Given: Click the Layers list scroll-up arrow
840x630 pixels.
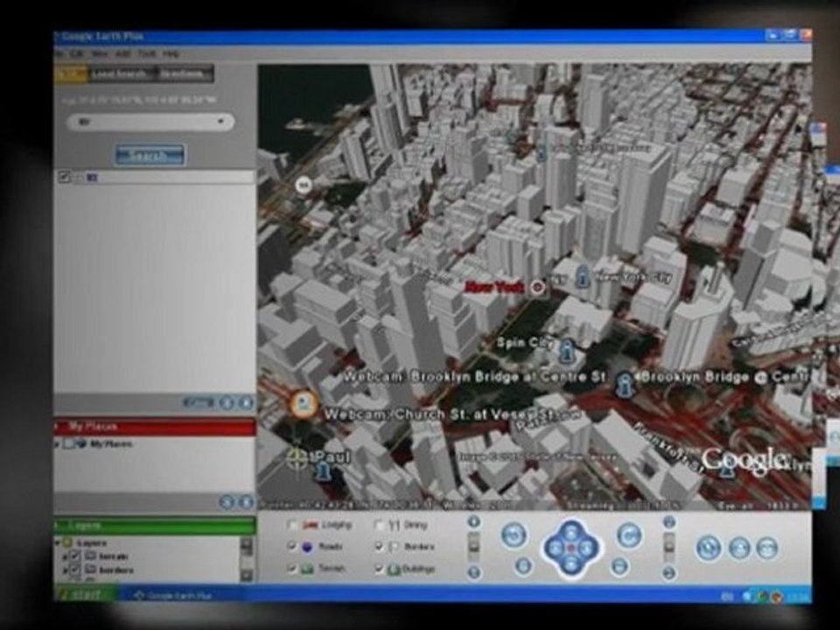Looking at the screenshot, I should click(247, 543).
